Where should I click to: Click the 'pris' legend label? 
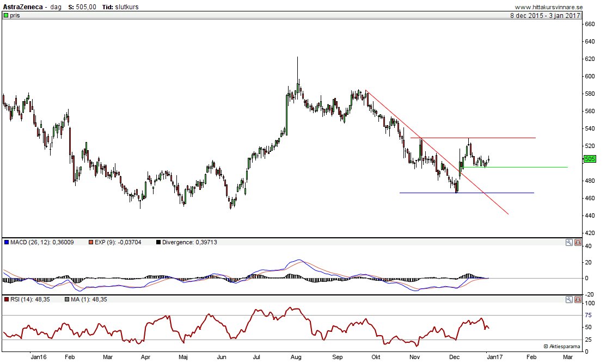point(15,15)
